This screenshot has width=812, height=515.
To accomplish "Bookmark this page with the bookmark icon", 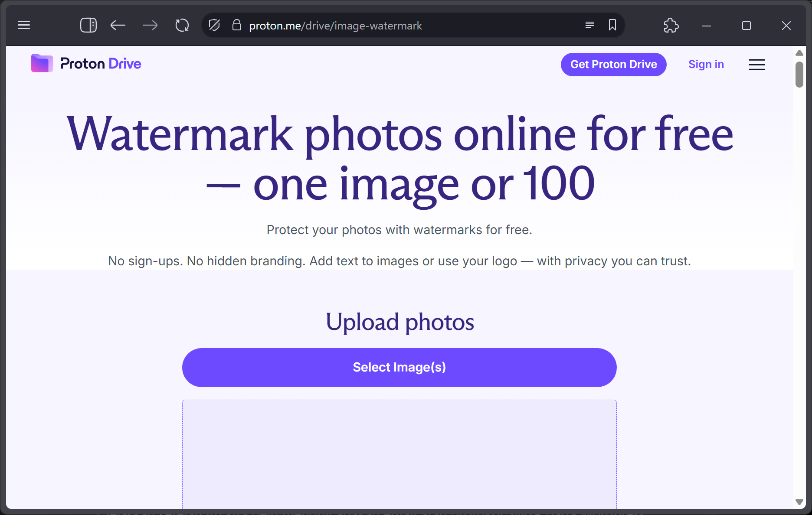I will point(612,25).
